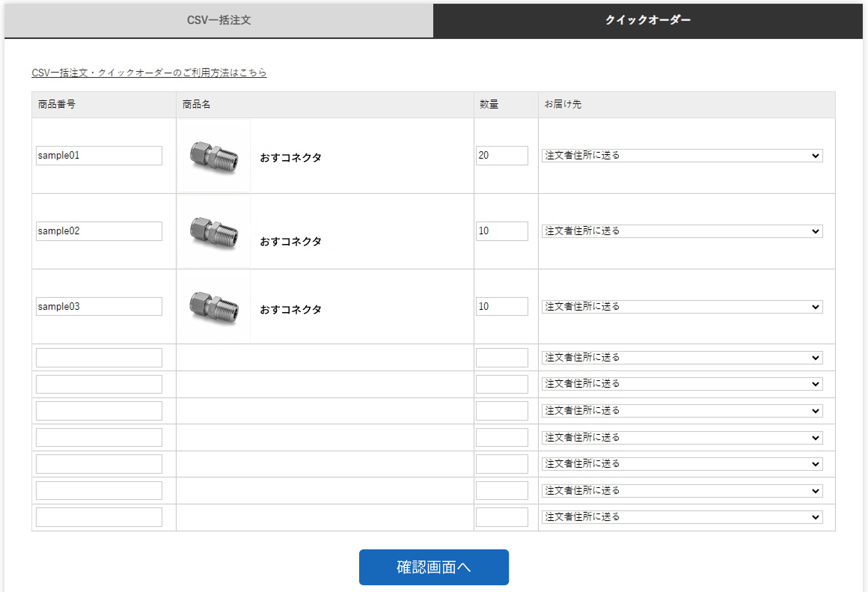Image resolution: width=868 pixels, height=592 pixels.
Task: Click the quantity field showing 20
Action: (501, 156)
